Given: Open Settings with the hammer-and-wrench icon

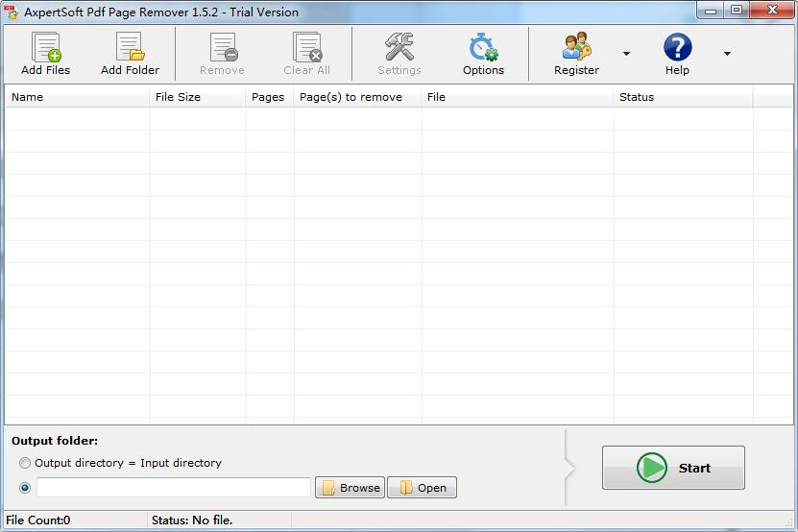Looking at the screenshot, I should 399,47.
